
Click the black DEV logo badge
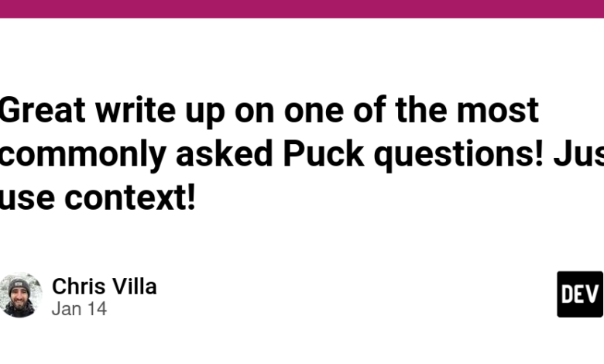(x=580, y=294)
